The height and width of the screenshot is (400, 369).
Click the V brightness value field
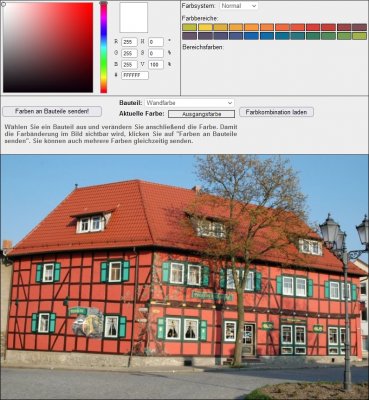point(156,65)
